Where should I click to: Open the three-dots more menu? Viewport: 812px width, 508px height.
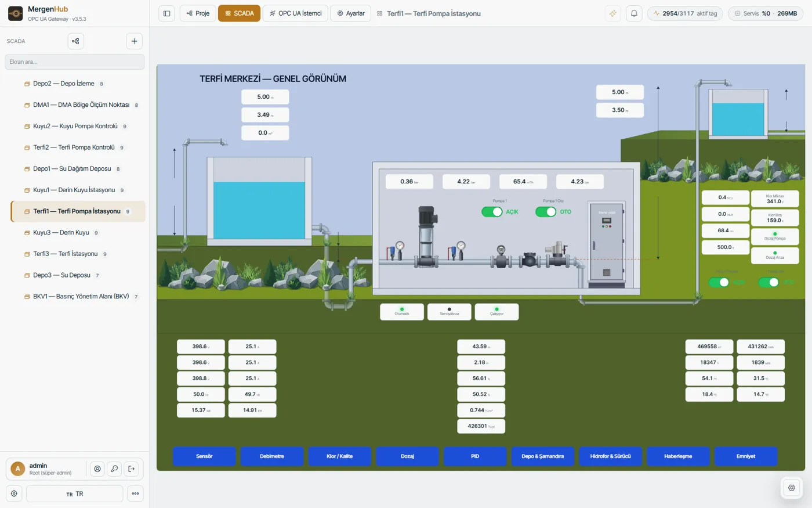[x=135, y=493]
